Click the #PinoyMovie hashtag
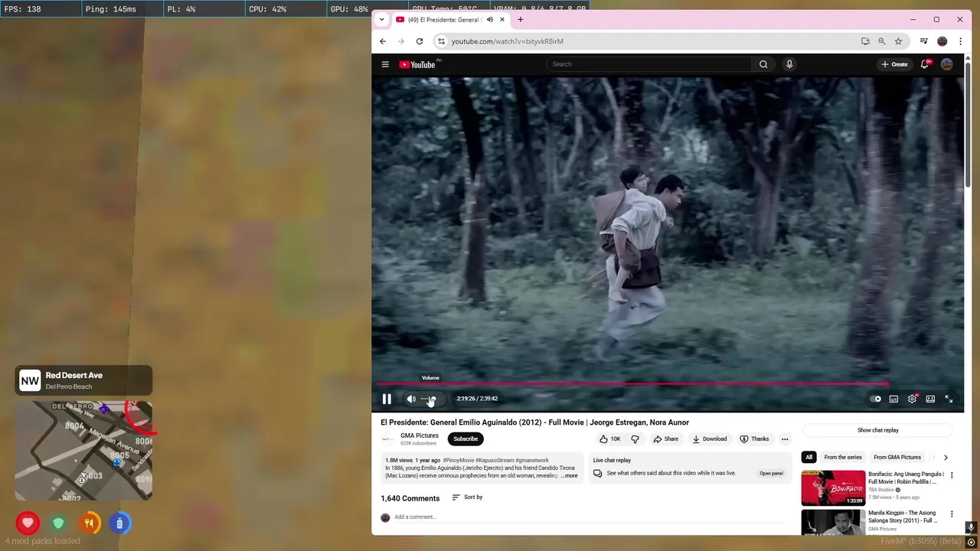The image size is (980, 551). (459, 461)
